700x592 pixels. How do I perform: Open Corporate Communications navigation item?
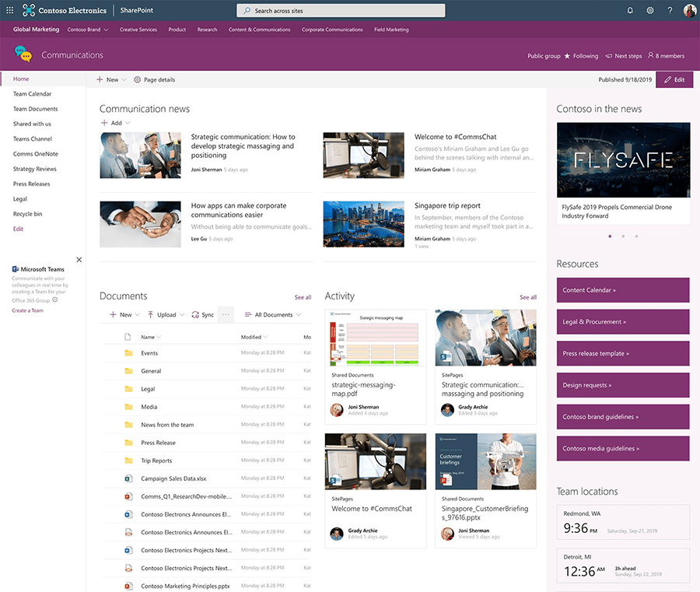332,30
